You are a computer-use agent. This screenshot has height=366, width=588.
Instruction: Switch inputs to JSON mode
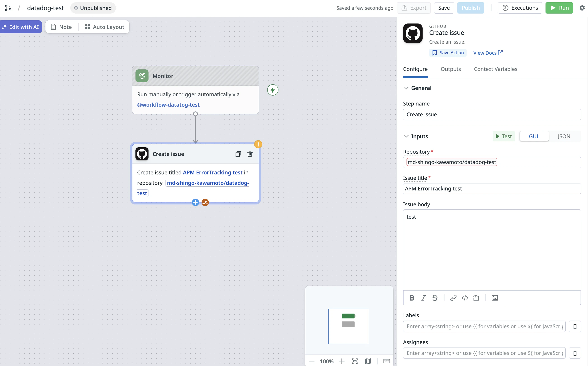click(564, 136)
